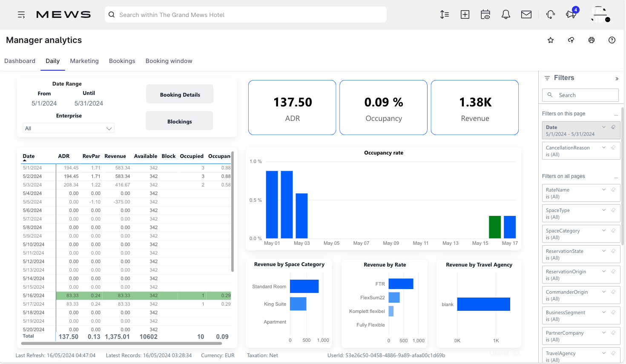Viewport: 626px width, 364px height.
Task: Click the sort order icon in the toolbar
Action: click(444, 14)
